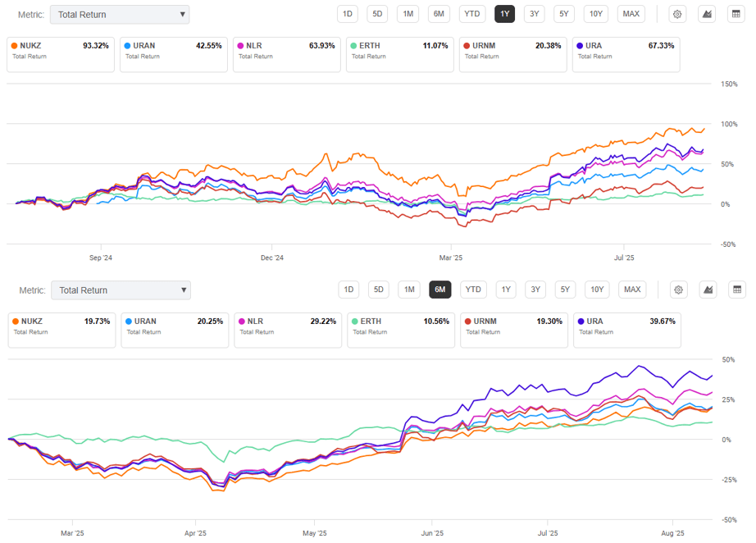Click 1D range button in top chart
This screenshot has width=756, height=543.
pos(348,14)
